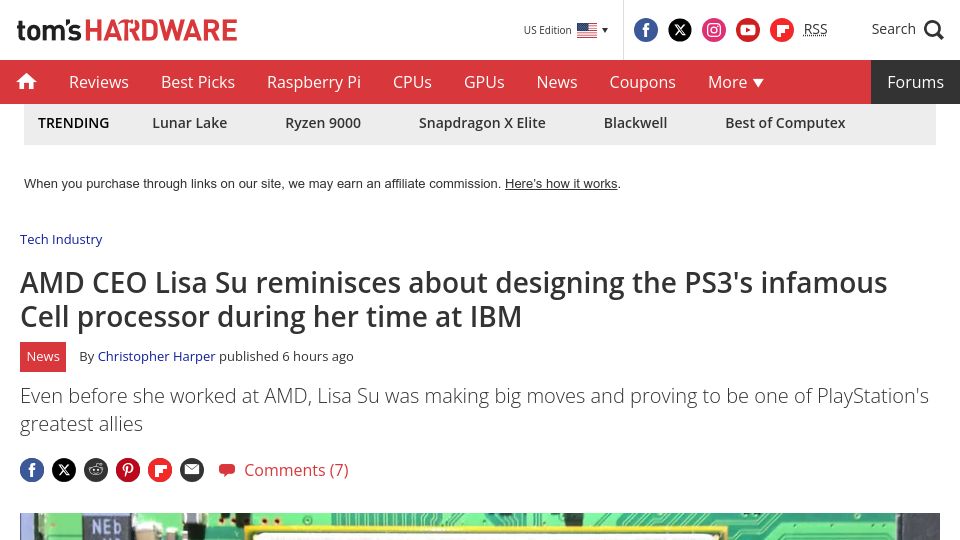Share article on X

point(64,470)
